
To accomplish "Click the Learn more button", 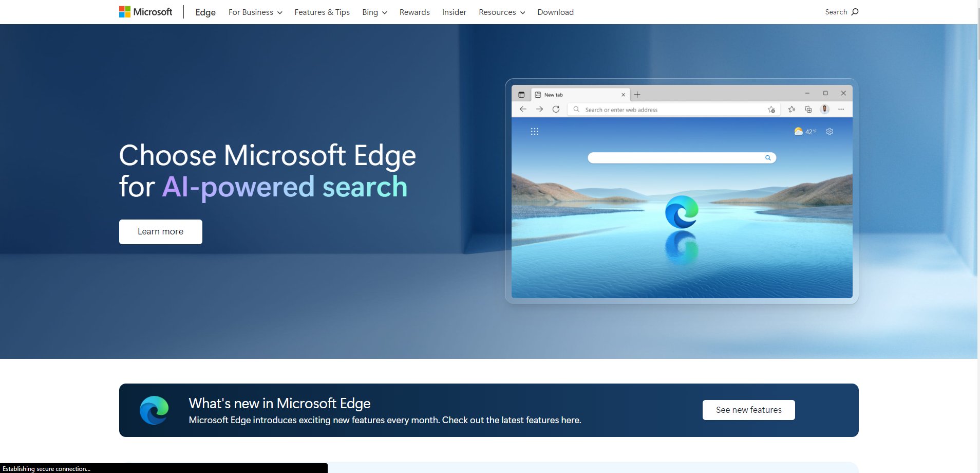I will (161, 232).
